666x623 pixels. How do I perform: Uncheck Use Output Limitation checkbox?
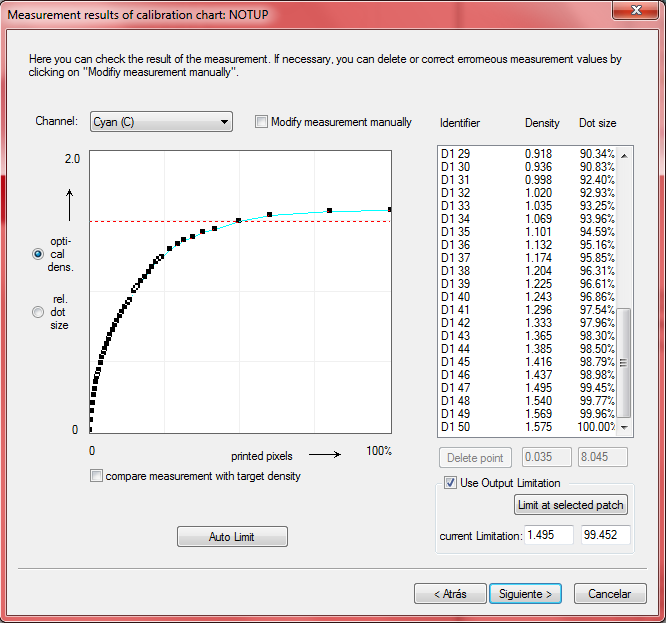point(450,484)
